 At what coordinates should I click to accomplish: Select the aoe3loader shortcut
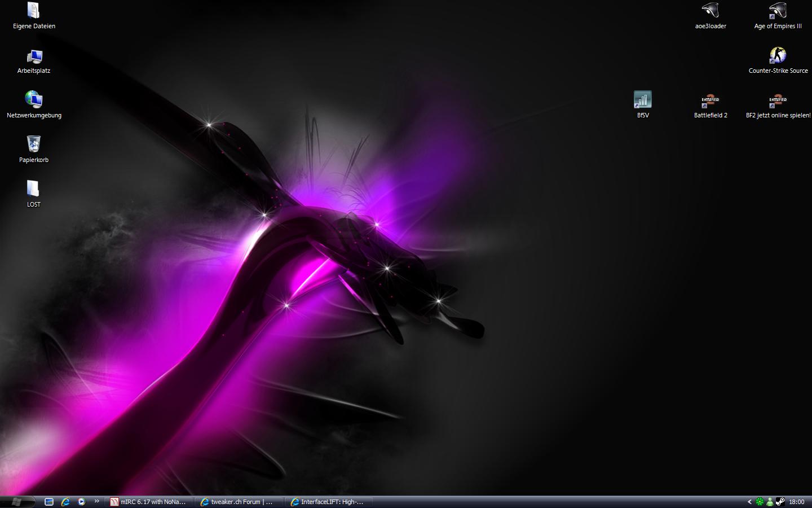(x=710, y=11)
